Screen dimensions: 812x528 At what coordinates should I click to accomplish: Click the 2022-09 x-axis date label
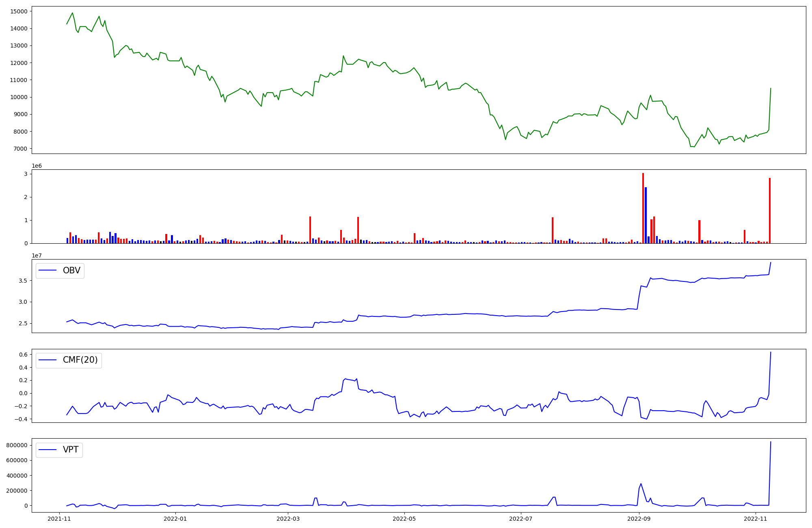click(x=639, y=519)
